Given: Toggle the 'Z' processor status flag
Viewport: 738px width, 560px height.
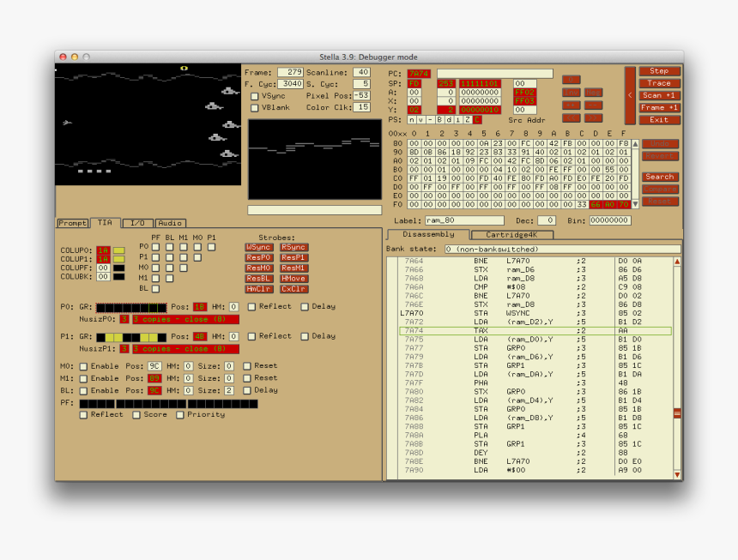Looking at the screenshot, I should [468, 119].
